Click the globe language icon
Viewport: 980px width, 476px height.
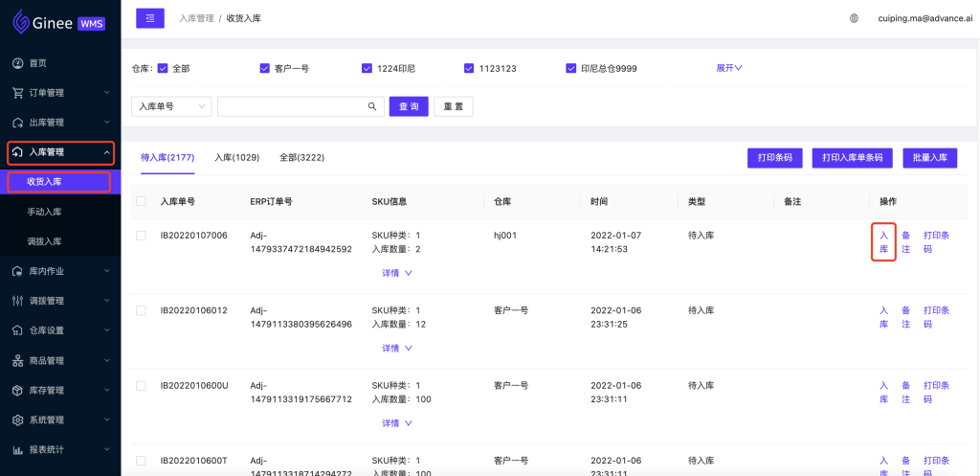854,18
